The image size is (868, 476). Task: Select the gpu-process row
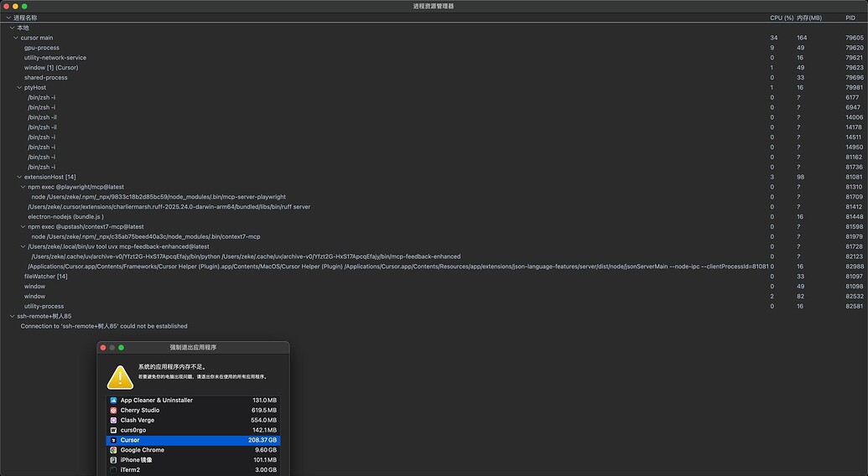(434, 48)
